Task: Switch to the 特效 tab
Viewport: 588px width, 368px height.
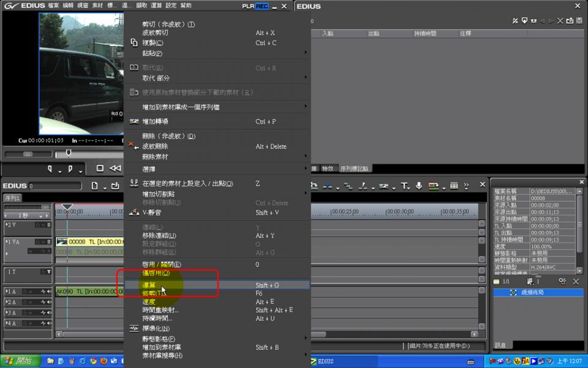Action: click(328, 168)
